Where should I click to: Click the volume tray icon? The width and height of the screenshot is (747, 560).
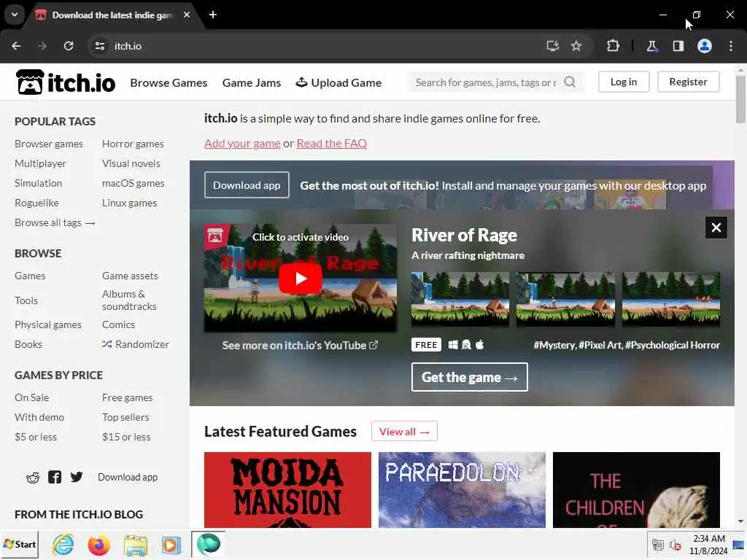coord(675,544)
